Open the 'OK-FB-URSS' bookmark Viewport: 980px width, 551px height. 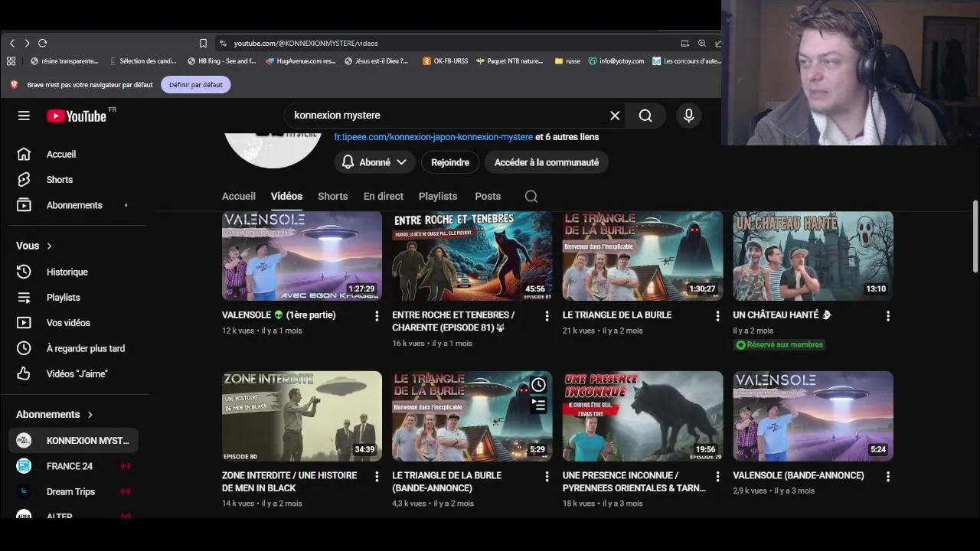[x=445, y=61]
